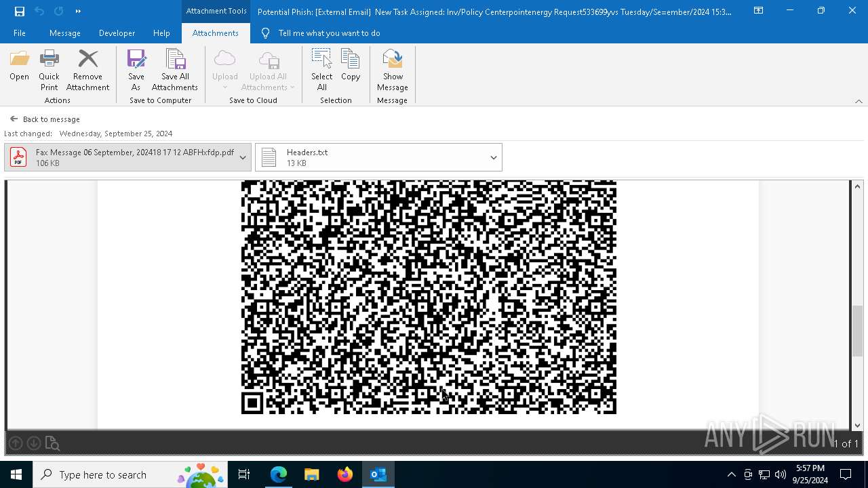The image size is (868, 488).
Task: Click the find in preview icon
Action: point(52,443)
